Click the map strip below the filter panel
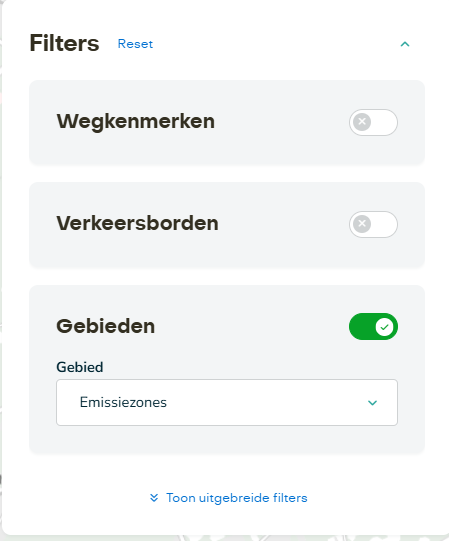Screen dimensions: 449x541 click(224, 538)
